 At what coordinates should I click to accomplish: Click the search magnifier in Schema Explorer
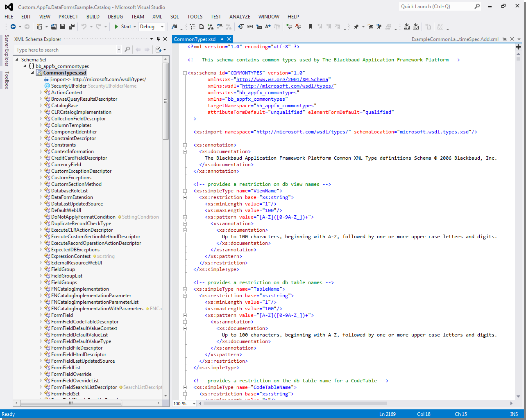(x=127, y=50)
